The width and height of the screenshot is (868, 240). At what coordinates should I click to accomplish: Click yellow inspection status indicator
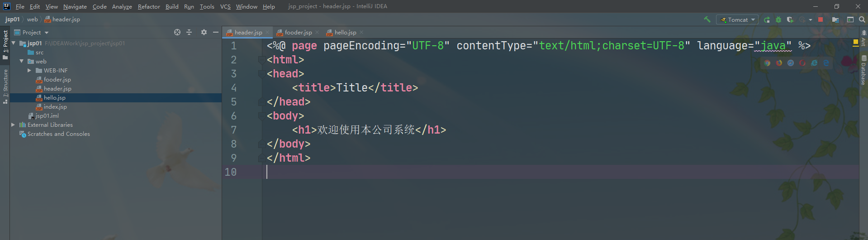point(855,42)
